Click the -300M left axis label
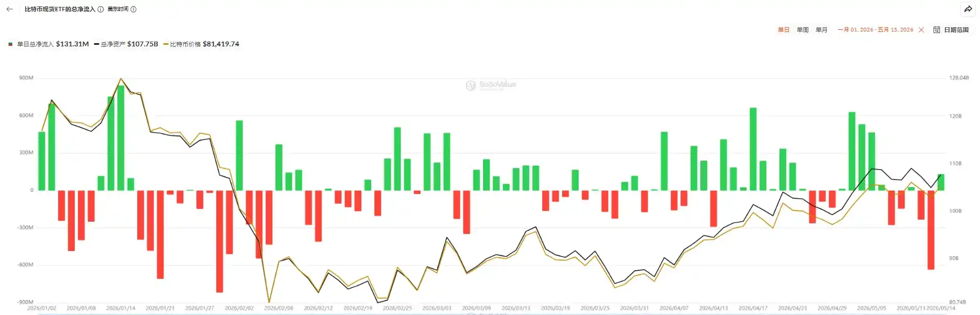980x315 pixels. [25, 228]
